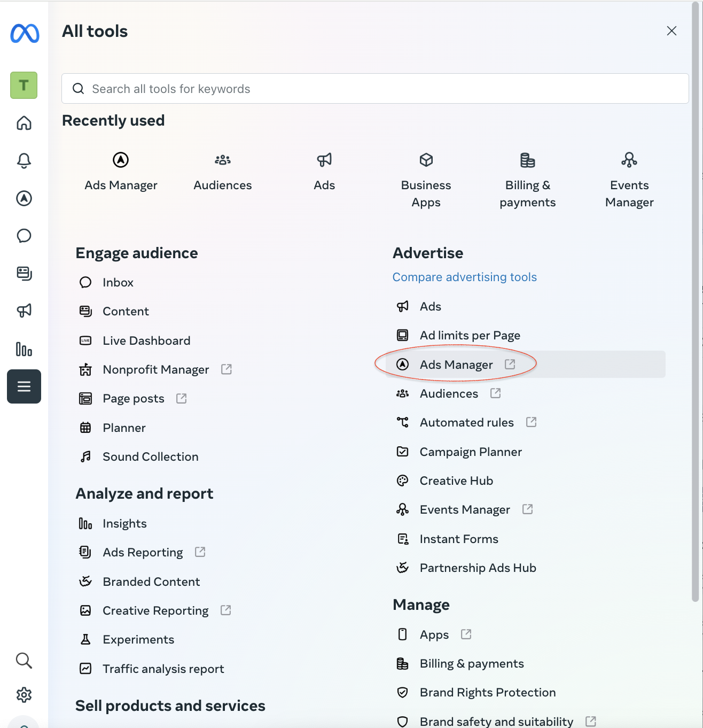Click external link icon next to Automated rules

click(x=531, y=422)
